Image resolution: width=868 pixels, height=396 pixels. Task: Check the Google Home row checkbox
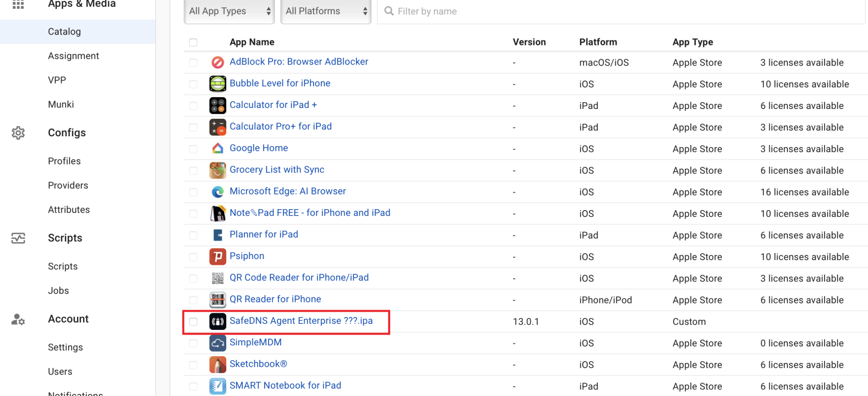[193, 149]
